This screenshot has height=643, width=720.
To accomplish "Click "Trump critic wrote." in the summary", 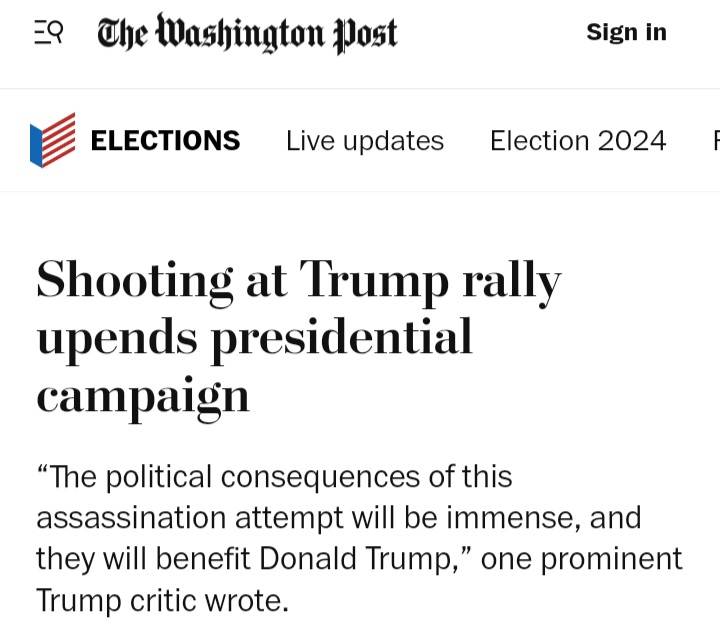I will tap(162, 600).
